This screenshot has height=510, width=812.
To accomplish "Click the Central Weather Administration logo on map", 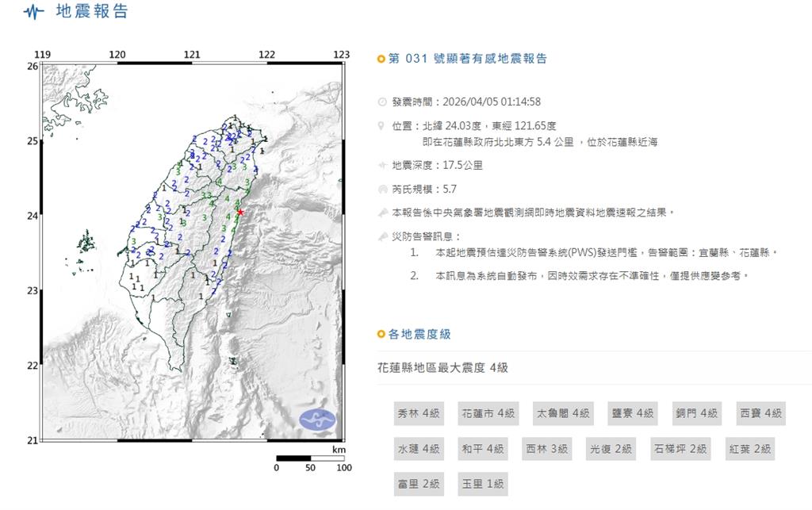I will coord(317,420).
